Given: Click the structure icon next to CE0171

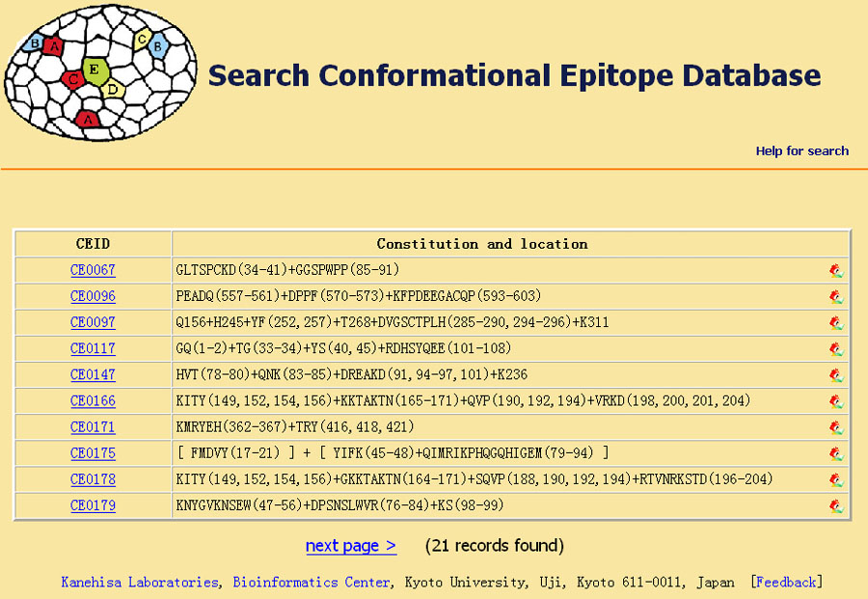Looking at the screenshot, I should pyautogui.click(x=836, y=427).
